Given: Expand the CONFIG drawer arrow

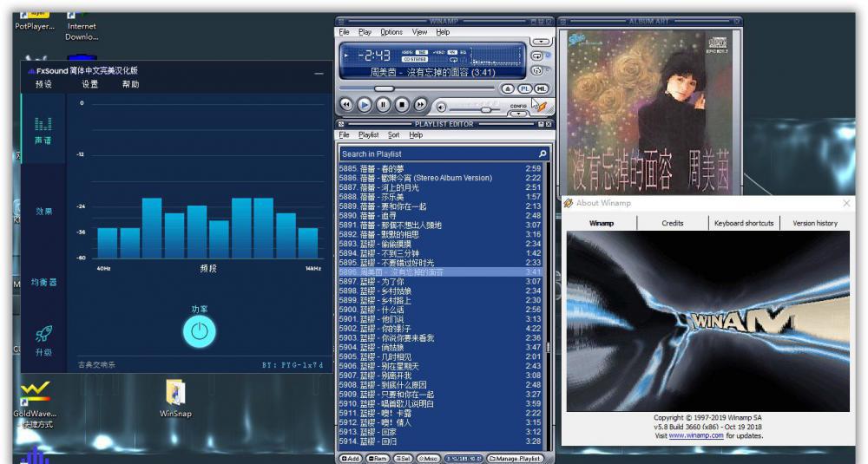Looking at the screenshot, I should click(x=518, y=114).
